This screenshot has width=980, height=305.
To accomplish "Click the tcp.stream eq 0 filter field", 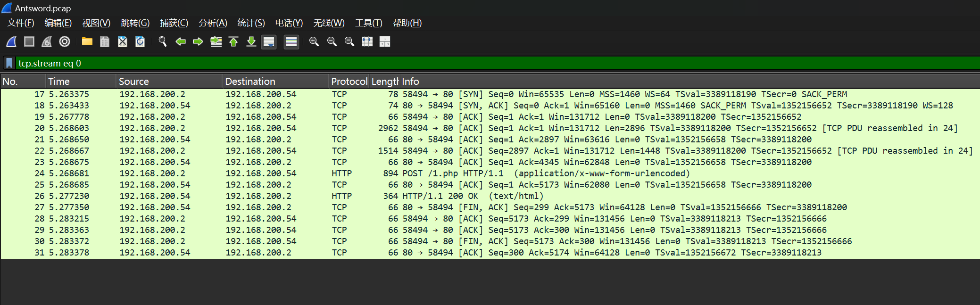I will [x=472, y=63].
